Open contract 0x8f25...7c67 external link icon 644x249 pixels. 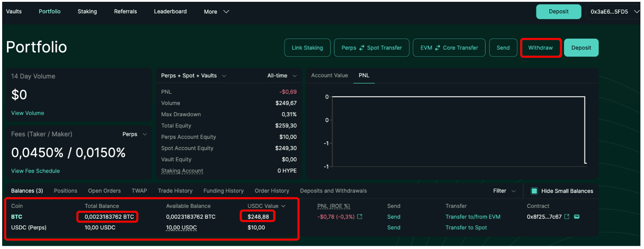567,217
